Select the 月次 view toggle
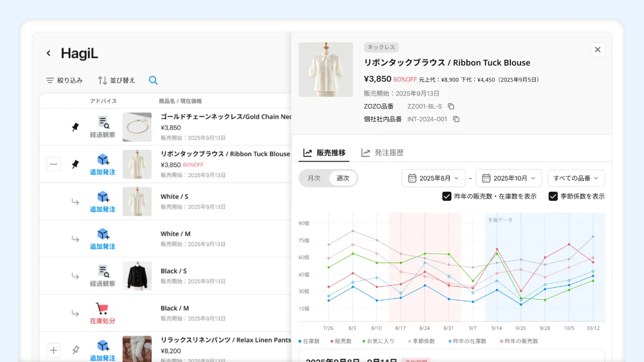The width and height of the screenshot is (644, 362). (x=314, y=178)
